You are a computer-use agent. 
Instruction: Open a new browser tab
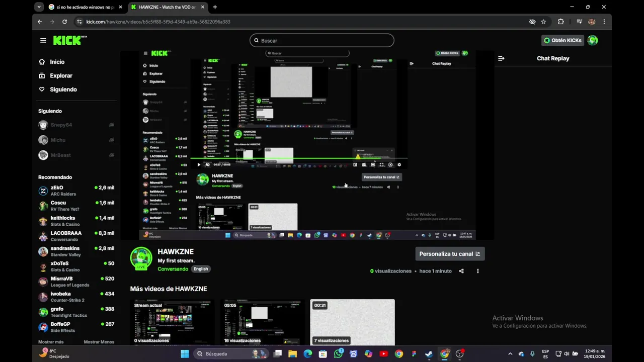coord(215,7)
